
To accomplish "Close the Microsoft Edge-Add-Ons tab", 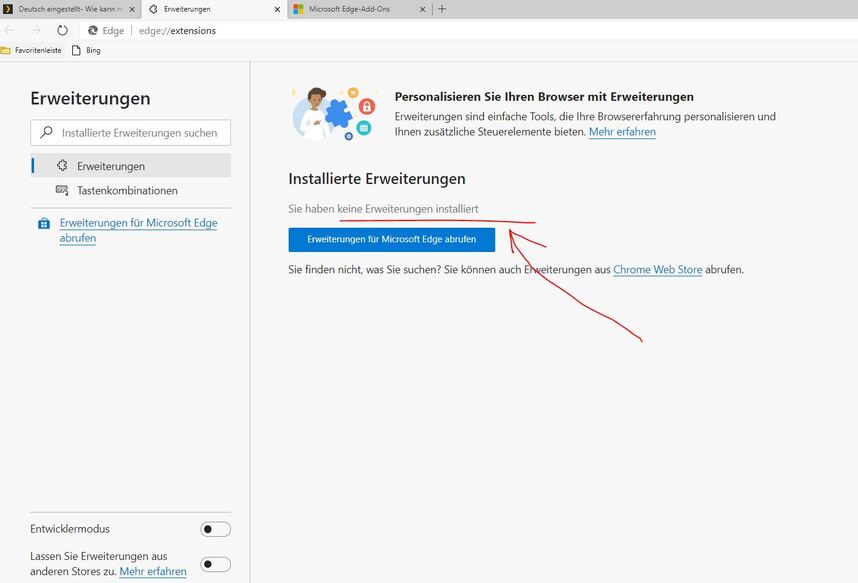I will [422, 9].
